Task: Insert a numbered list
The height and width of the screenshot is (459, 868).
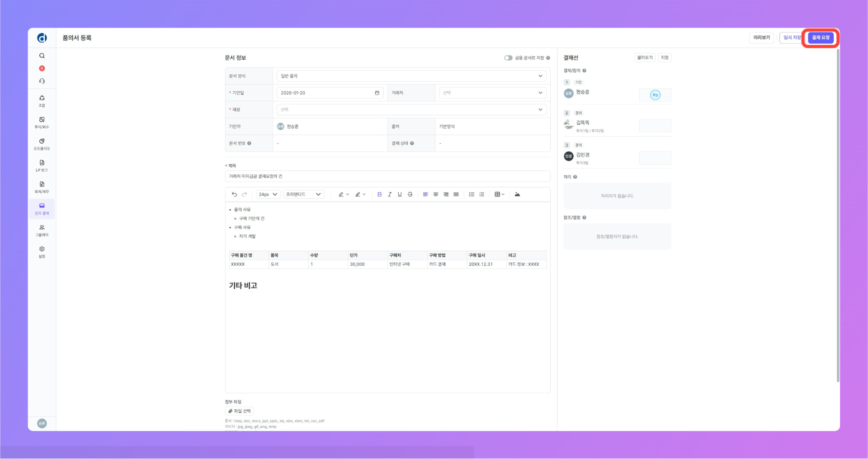Action: pos(482,194)
